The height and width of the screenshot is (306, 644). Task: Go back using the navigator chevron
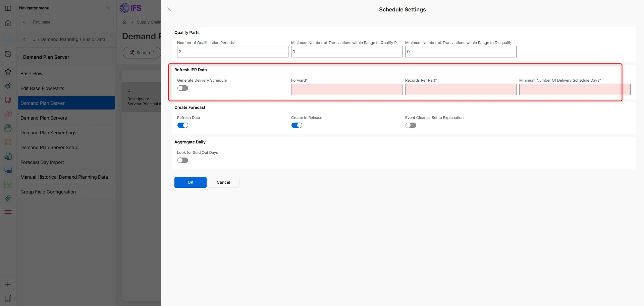(x=24, y=39)
